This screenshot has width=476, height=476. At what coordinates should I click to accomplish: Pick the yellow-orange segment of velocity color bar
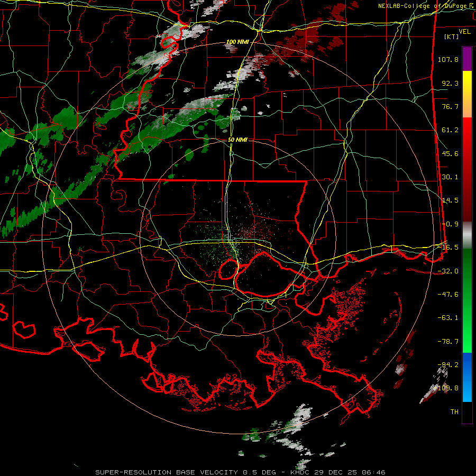click(467, 94)
